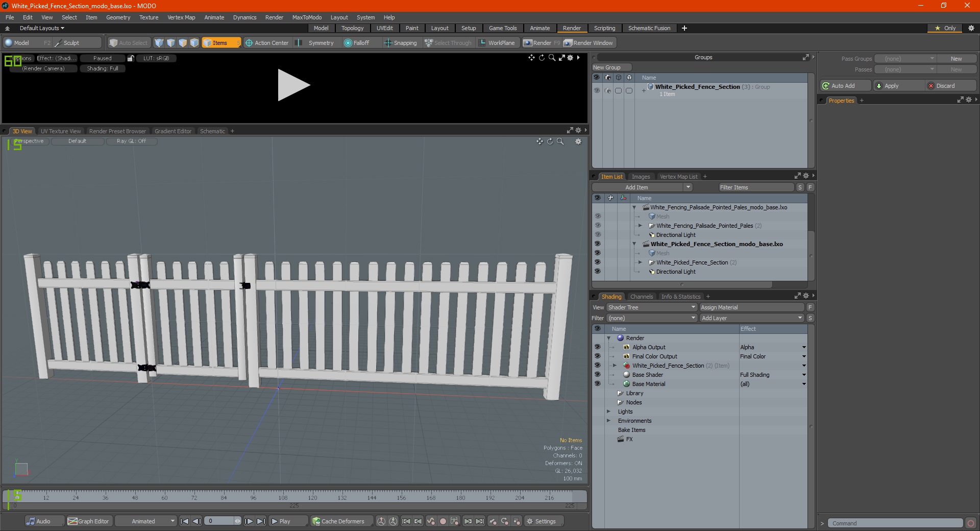Open Add Layer dropdown
Screen dimensions: 980x531
click(752, 318)
